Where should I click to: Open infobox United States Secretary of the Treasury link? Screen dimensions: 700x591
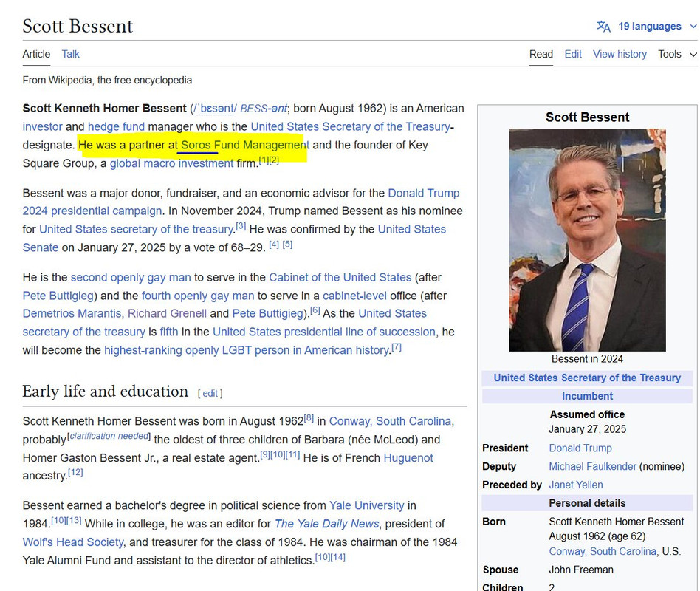tap(587, 378)
